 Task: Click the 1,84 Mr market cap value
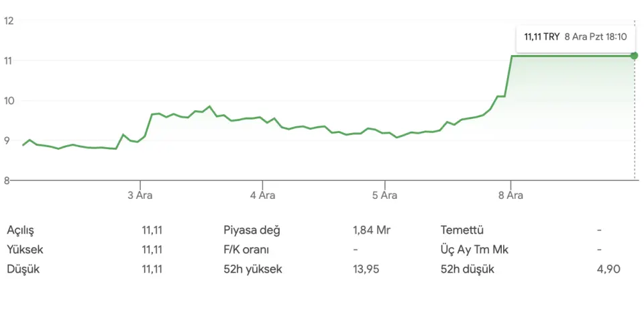(x=372, y=230)
